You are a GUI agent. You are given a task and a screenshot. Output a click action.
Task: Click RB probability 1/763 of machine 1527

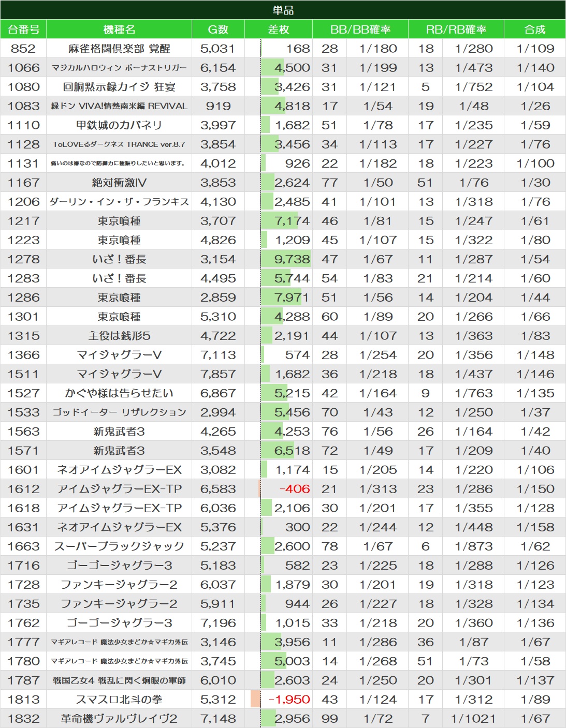click(473, 393)
